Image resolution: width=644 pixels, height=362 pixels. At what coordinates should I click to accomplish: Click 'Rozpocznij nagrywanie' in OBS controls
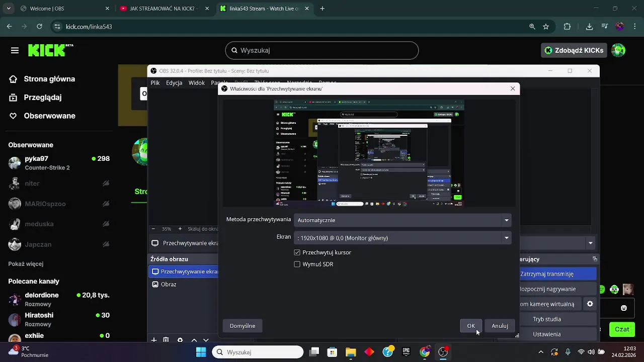tap(558, 289)
